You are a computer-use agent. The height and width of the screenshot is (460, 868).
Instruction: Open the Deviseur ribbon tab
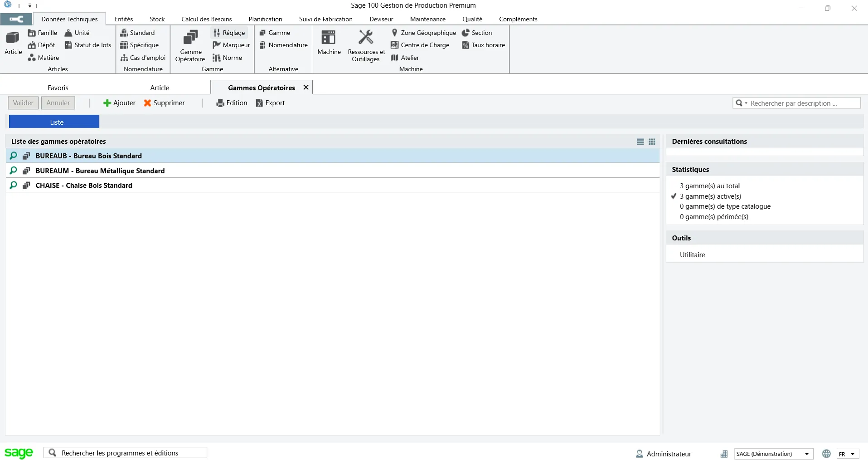[381, 19]
